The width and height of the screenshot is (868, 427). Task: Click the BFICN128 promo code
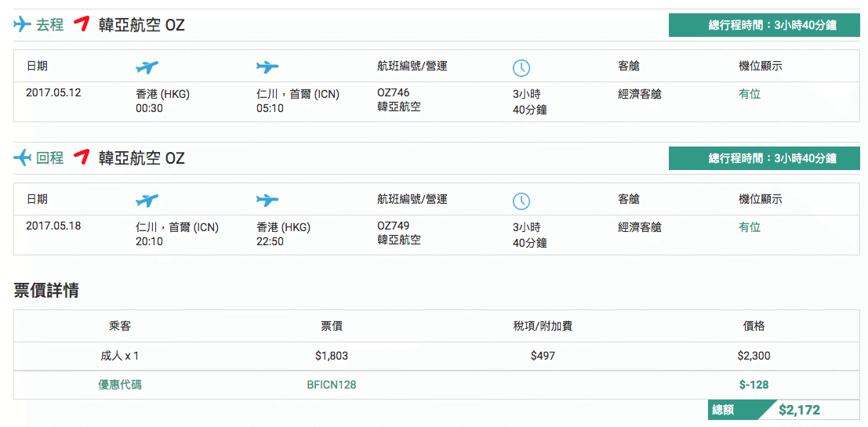332,385
